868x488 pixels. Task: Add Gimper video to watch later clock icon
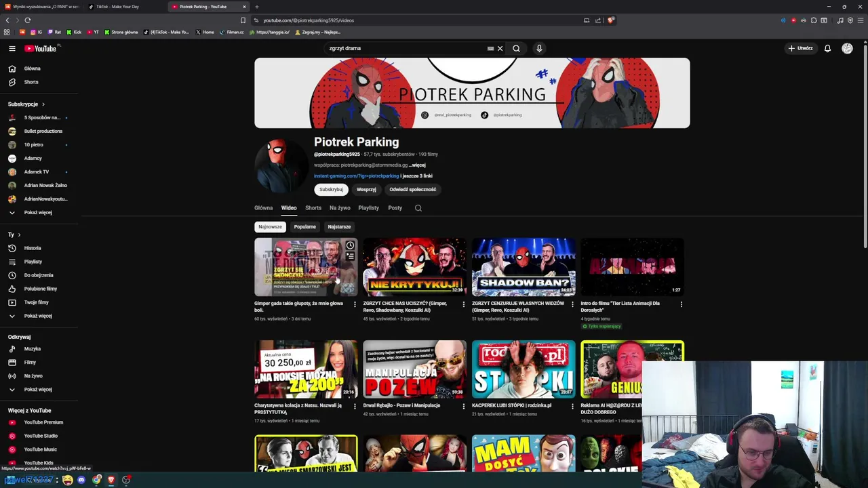tap(350, 245)
